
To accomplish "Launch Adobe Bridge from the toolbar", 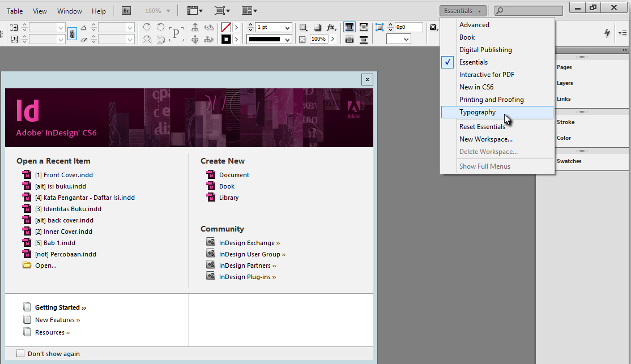I will [125, 10].
